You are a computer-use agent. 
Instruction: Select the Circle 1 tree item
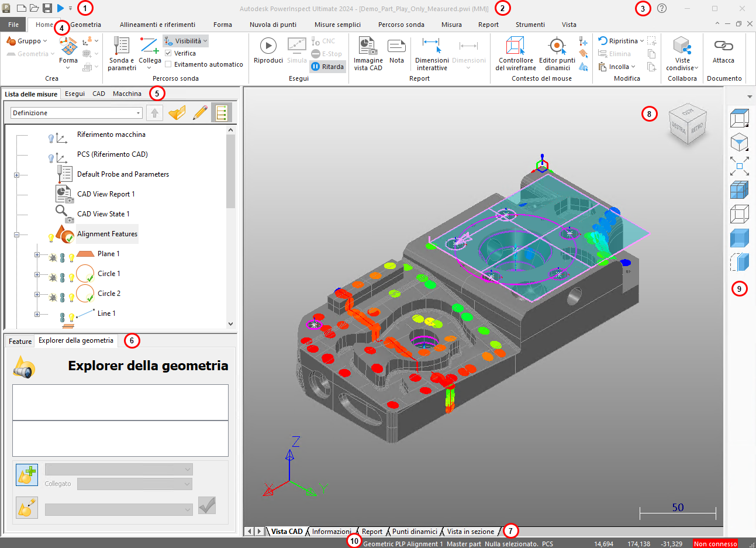(x=109, y=274)
